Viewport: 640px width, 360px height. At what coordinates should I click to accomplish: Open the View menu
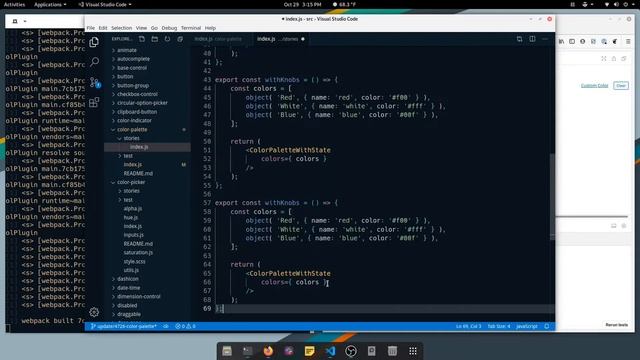click(141, 28)
